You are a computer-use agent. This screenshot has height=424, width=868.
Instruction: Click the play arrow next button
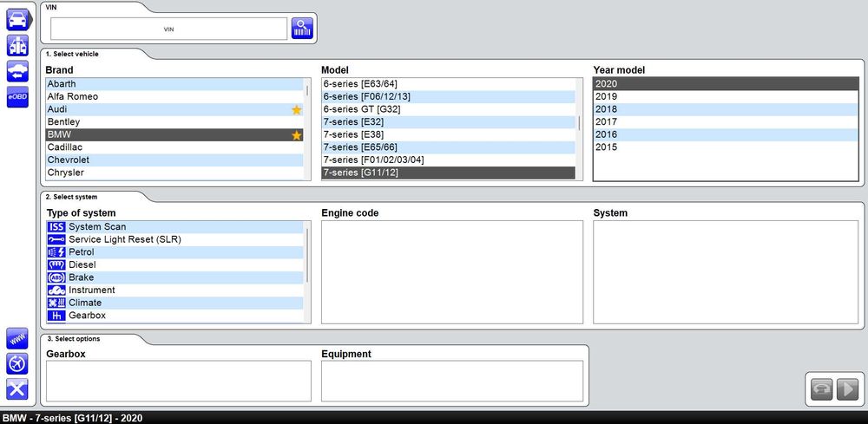point(847,389)
